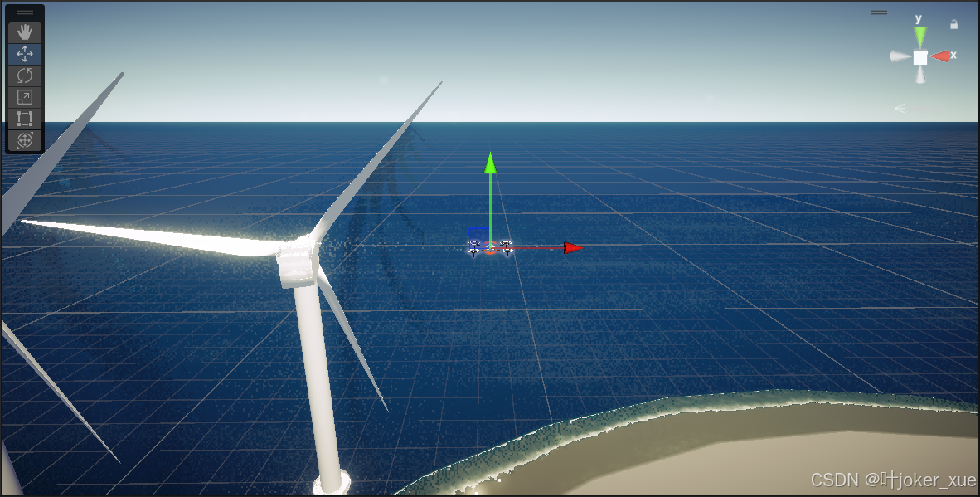Click the green Y cone on the scene gizmo
The height and width of the screenshot is (497, 980).
919,35
